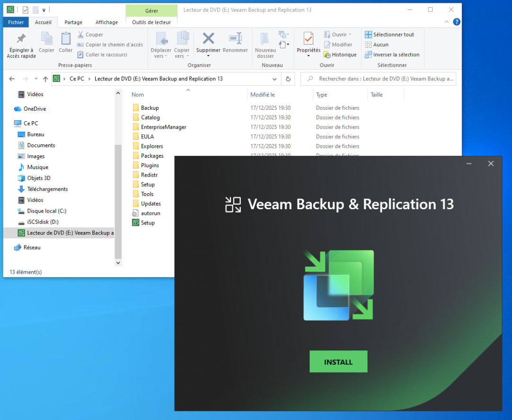The image size is (512, 420).
Task: Select Disque local (C:) in navigation pane
Action: click(46, 211)
